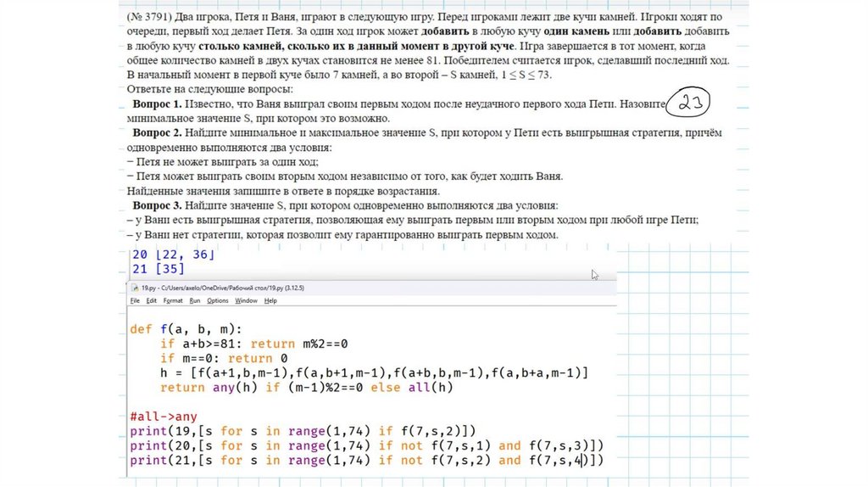Click the 'Вопрос 3.' heading

(157, 205)
